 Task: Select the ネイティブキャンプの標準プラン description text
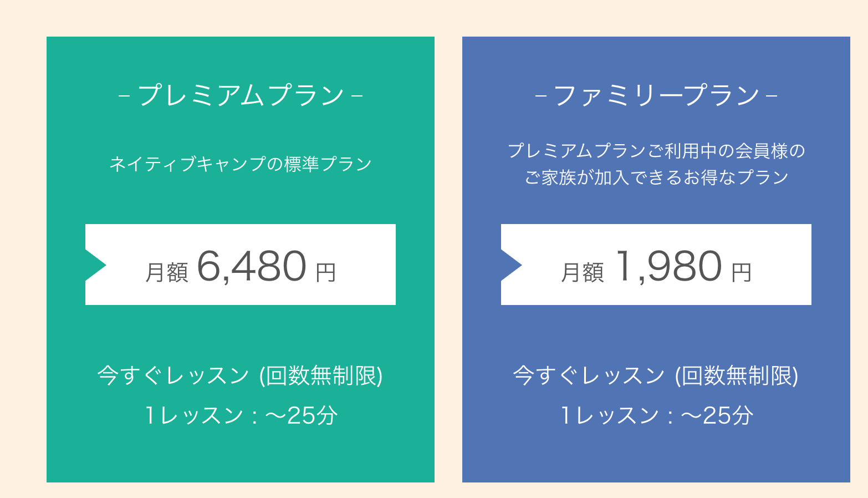[x=241, y=164]
